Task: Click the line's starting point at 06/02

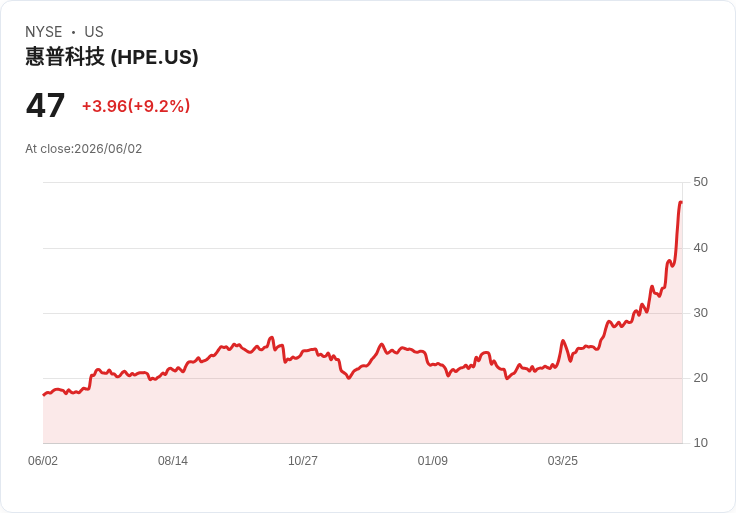Action: (x=44, y=395)
